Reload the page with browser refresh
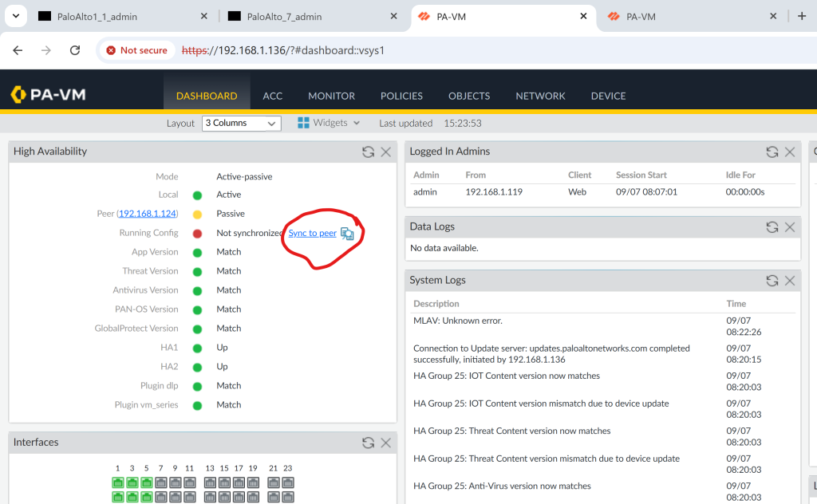This screenshot has width=817, height=504. [75, 50]
